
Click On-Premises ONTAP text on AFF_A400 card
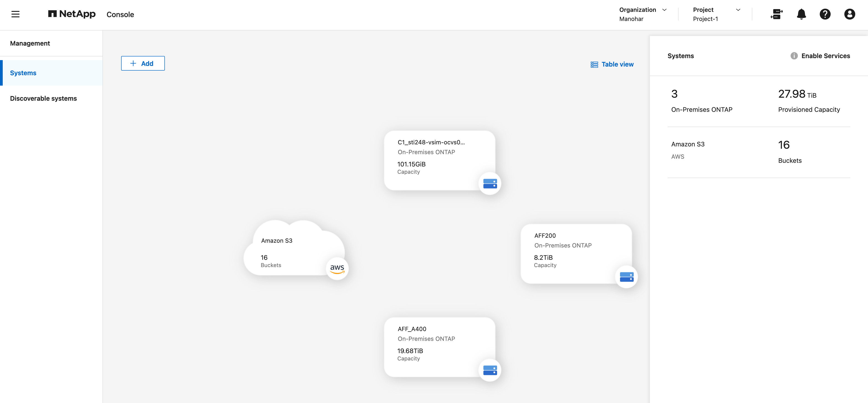point(426,339)
